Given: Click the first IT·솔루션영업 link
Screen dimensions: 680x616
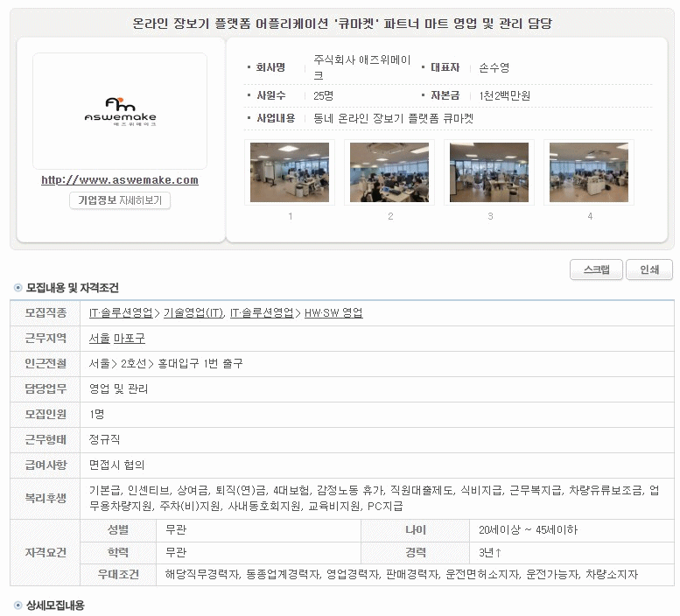Looking at the screenshot, I should pos(121,313).
